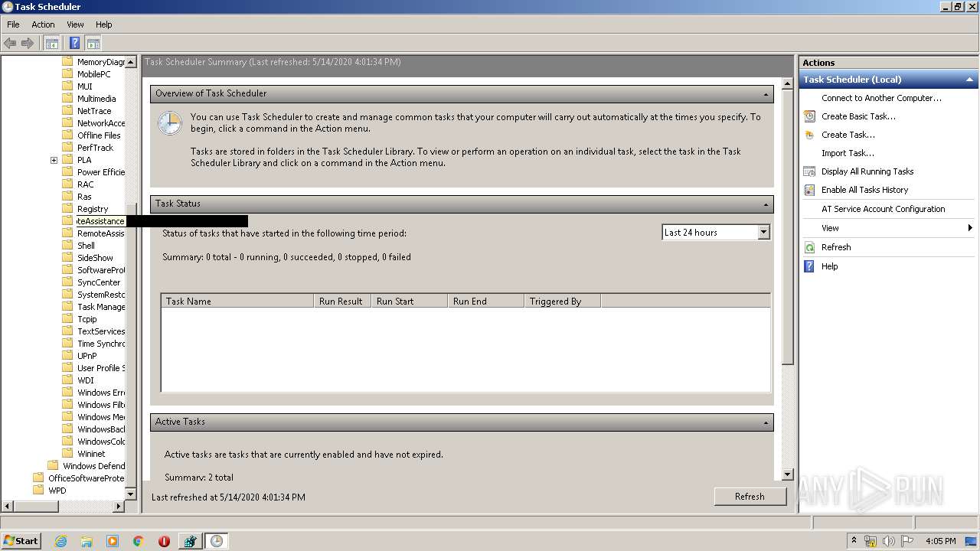Sort by Run Result column header

click(342, 302)
